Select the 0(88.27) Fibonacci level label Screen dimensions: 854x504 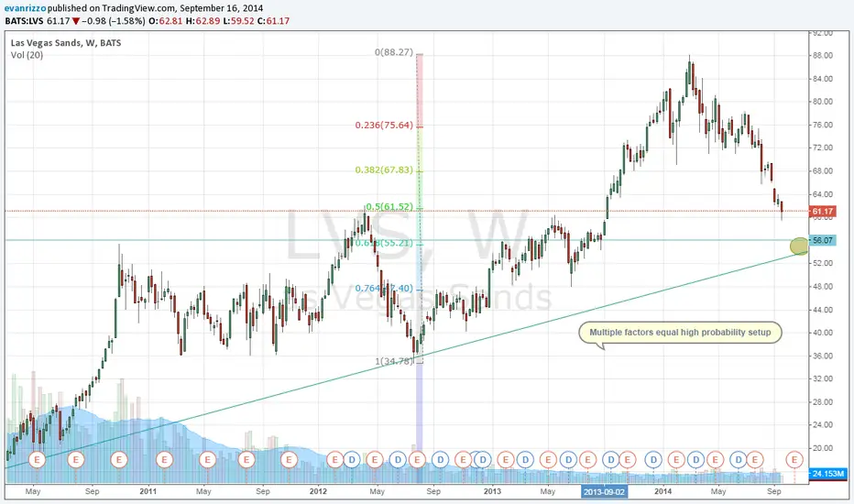pos(394,52)
